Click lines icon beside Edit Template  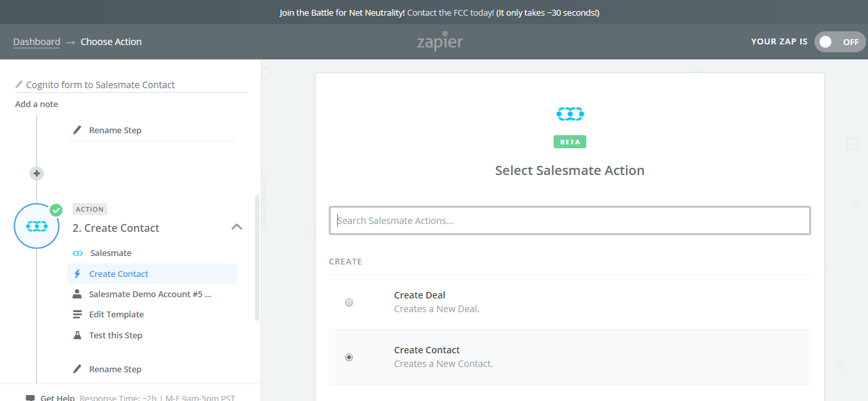pyautogui.click(x=77, y=314)
